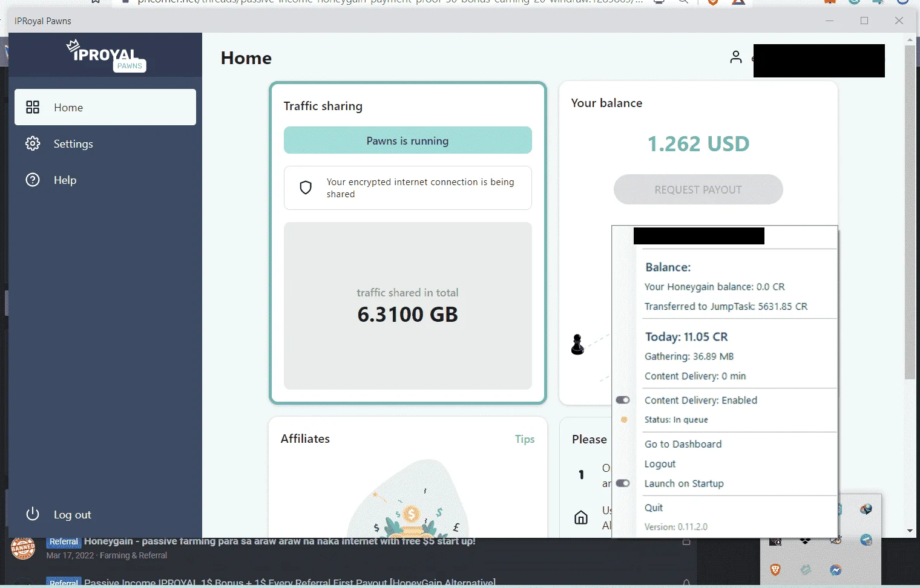Open the Help page from sidebar

coord(105,180)
